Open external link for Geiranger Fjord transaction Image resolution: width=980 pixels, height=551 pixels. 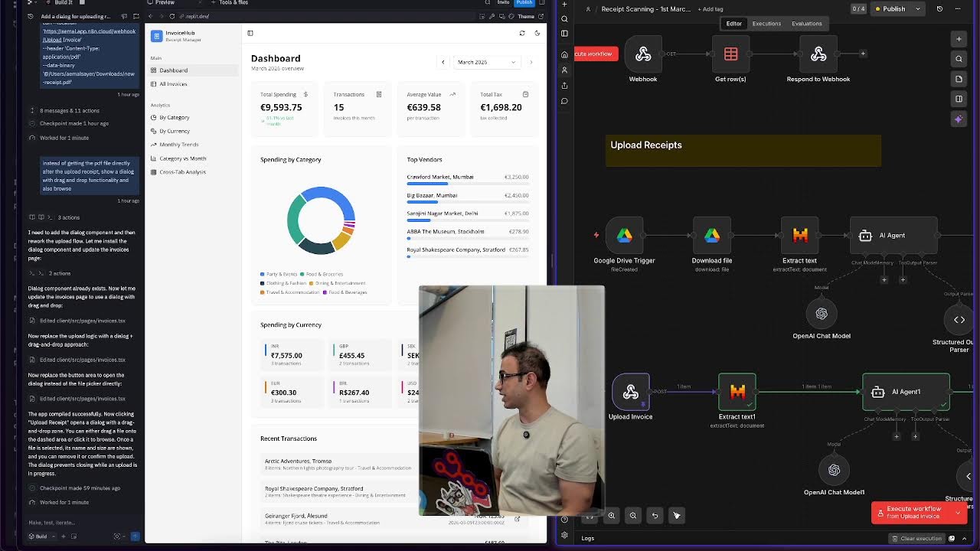[517, 519]
